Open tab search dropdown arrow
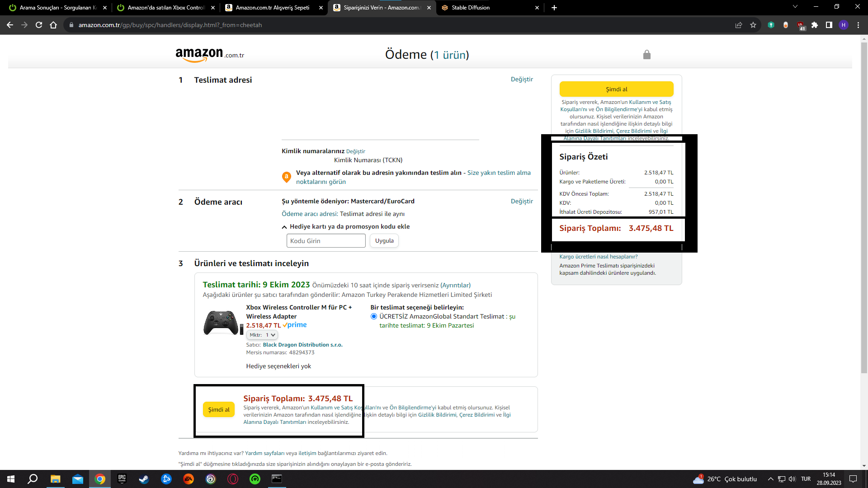Screen dimensions: 868x488 (x=795, y=7)
